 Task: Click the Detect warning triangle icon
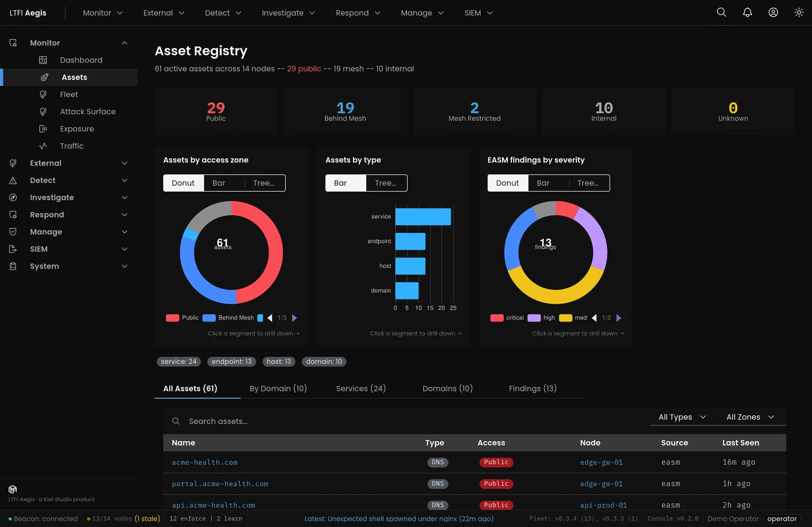click(13, 180)
